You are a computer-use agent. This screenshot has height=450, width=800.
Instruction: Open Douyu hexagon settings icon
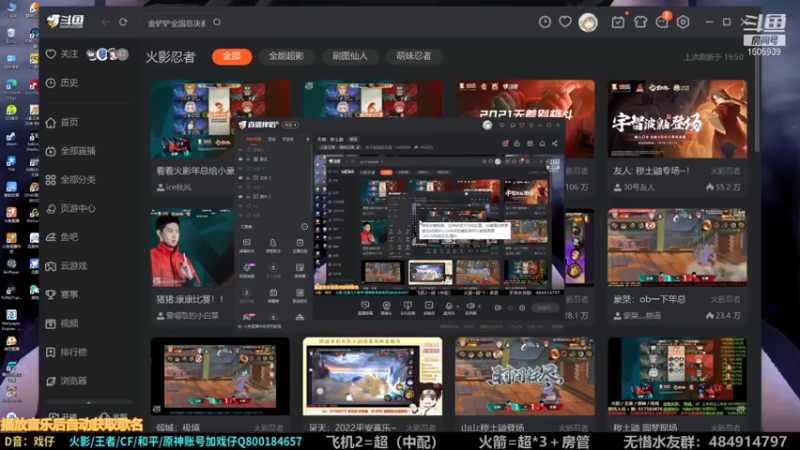pos(683,22)
